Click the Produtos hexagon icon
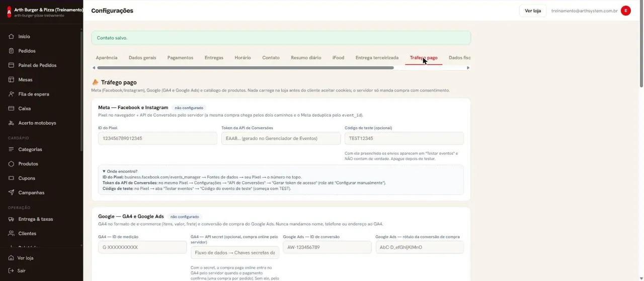 point(11,164)
